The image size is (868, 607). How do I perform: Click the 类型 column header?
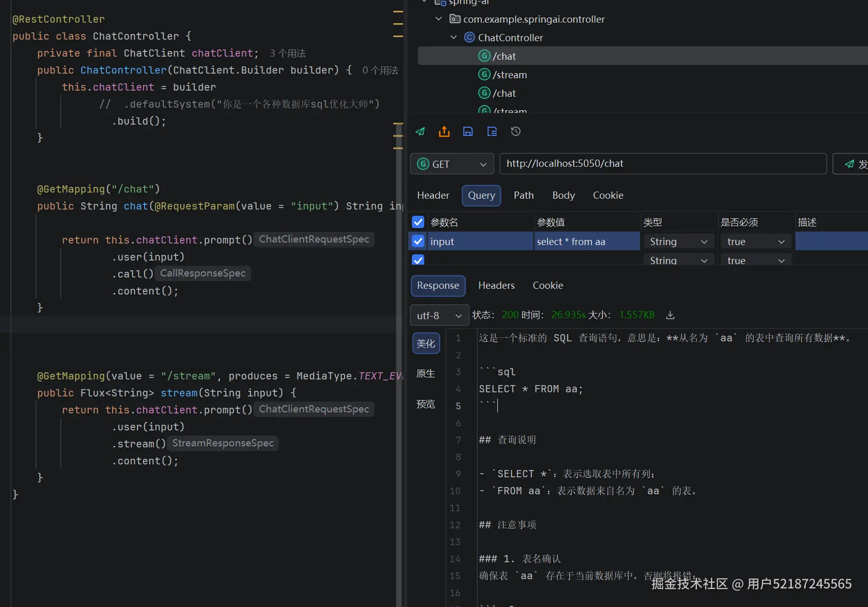653,222
